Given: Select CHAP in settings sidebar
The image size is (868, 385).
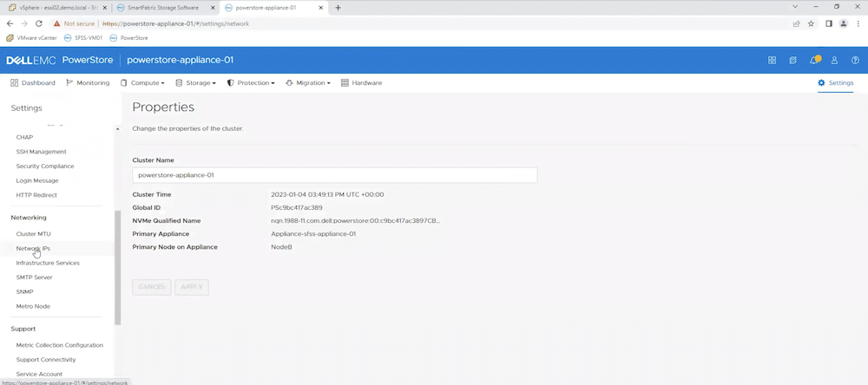Looking at the screenshot, I should point(24,137).
